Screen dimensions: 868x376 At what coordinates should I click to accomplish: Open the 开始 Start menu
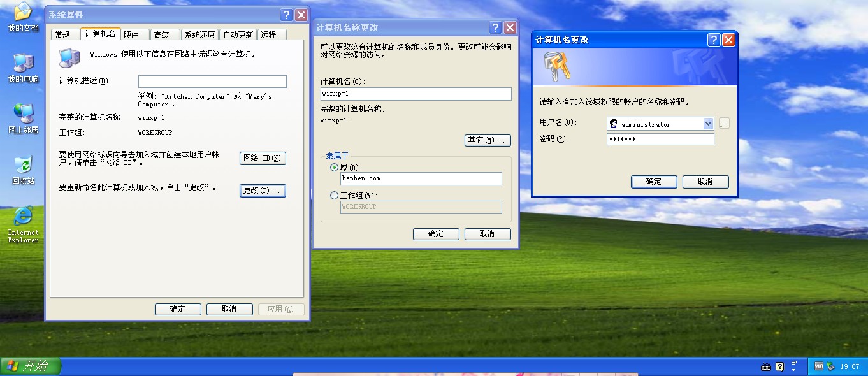pos(30,366)
